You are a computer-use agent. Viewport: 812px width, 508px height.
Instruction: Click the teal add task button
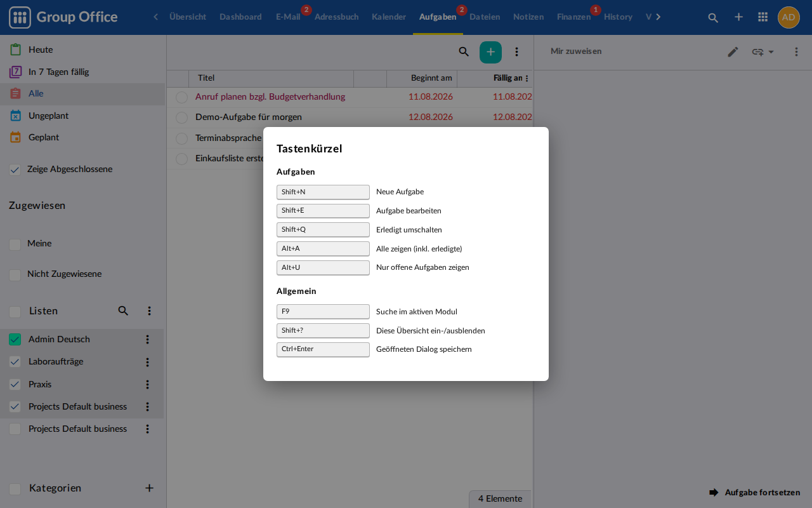point(490,52)
